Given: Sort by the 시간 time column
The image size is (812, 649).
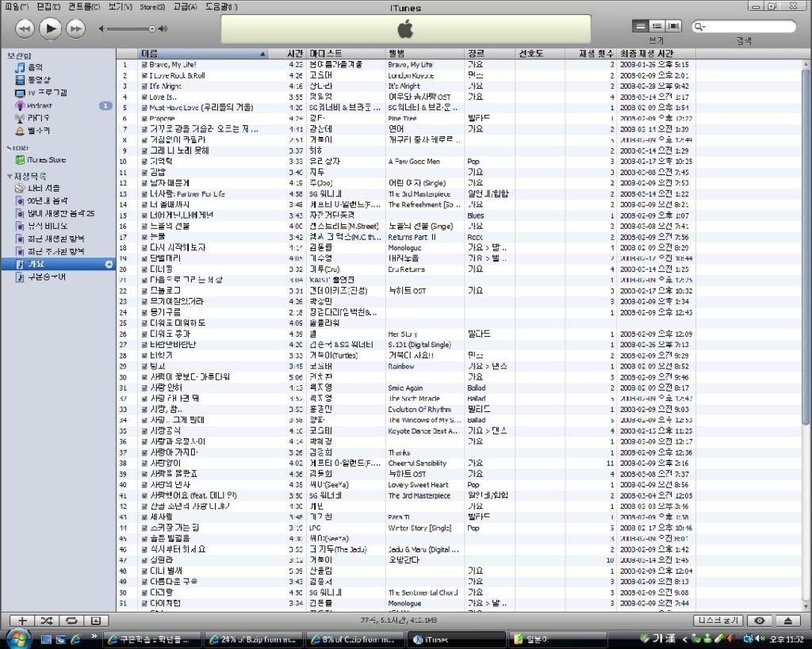Looking at the screenshot, I should coord(287,53).
